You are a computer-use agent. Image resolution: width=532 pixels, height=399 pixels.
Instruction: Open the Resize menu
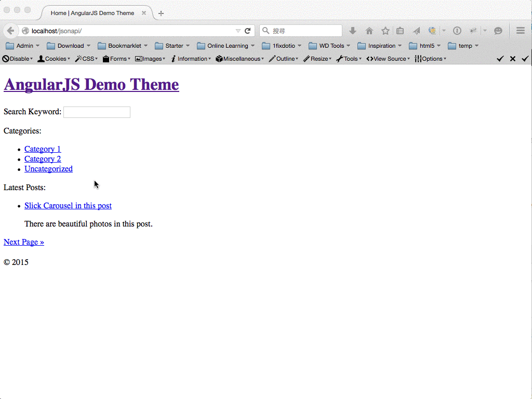click(317, 59)
